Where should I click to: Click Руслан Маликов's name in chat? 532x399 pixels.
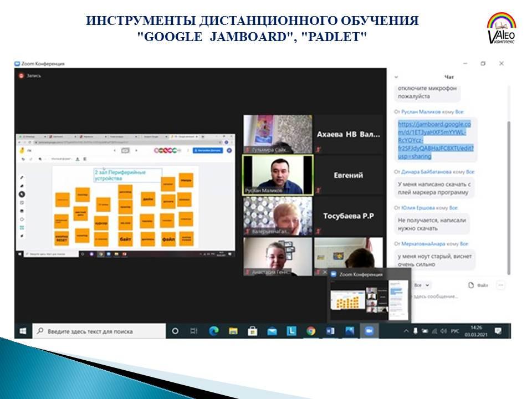pos(421,111)
